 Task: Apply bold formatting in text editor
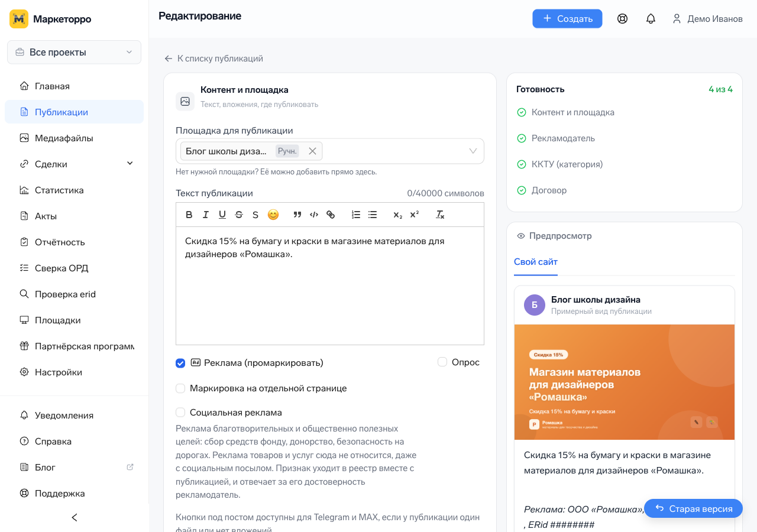click(x=189, y=215)
